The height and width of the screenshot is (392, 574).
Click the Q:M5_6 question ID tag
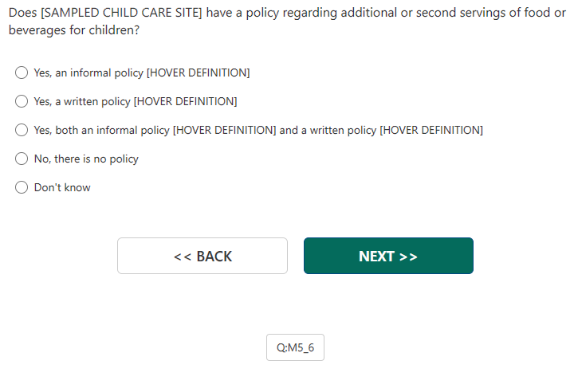click(295, 347)
